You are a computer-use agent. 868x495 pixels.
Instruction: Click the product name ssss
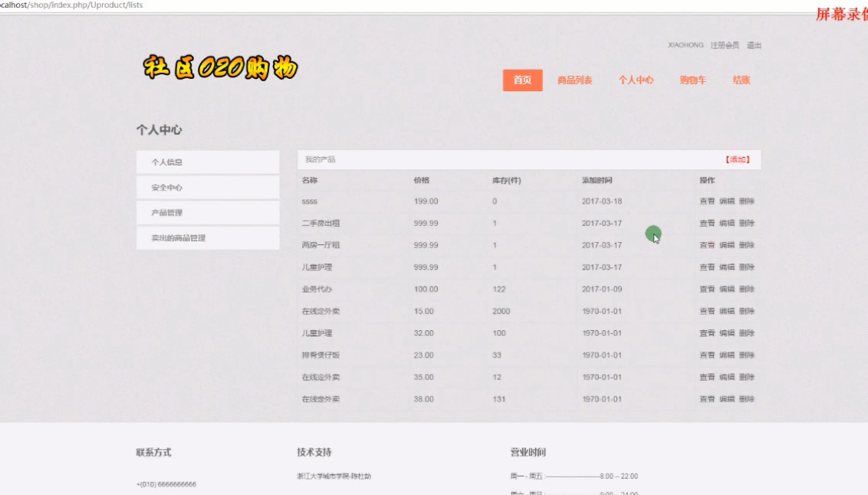[310, 202]
